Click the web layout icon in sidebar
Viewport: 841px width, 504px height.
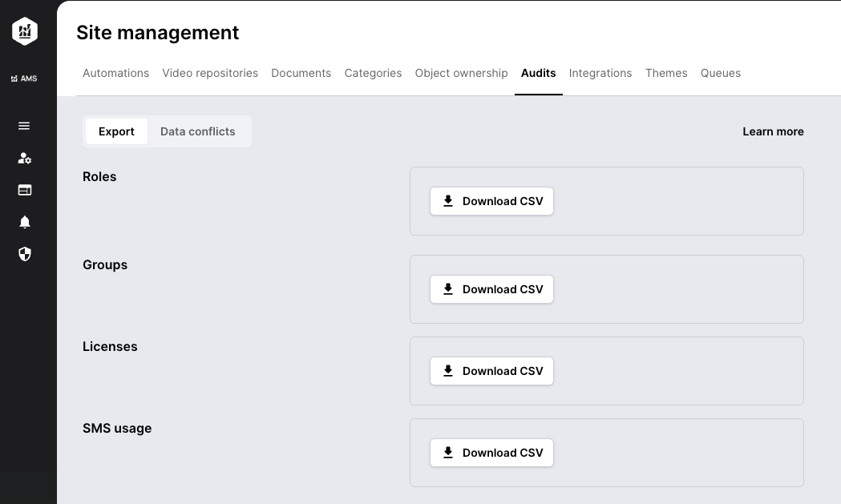(25, 190)
